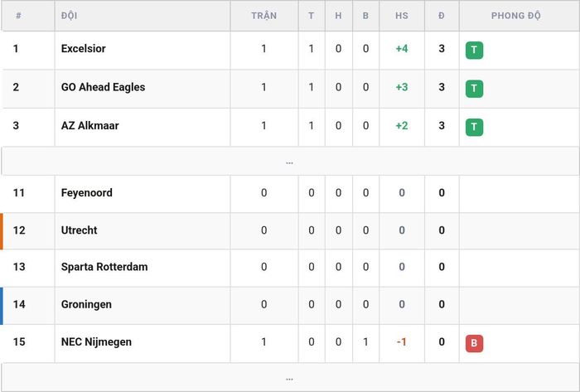Open the NEC Nijmegen team link
Viewport: 580px width, 392px height.
click(x=96, y=342)
